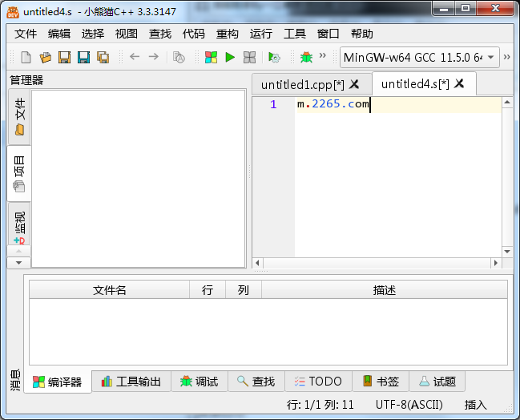Viewport: 520px width, 420px height.
Task: Open the 工具 menu
Action: coord(295,34)
